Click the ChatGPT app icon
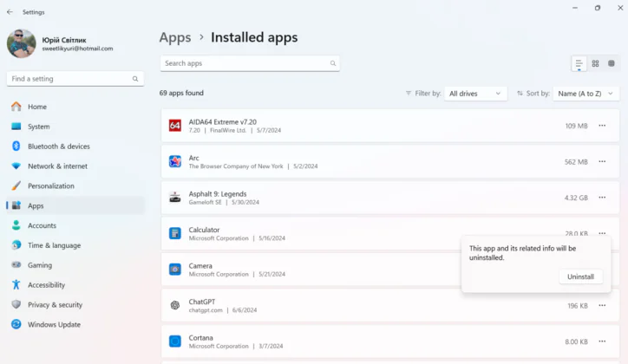This screenshot has height=364, width=628. click(x=175, y=306)
